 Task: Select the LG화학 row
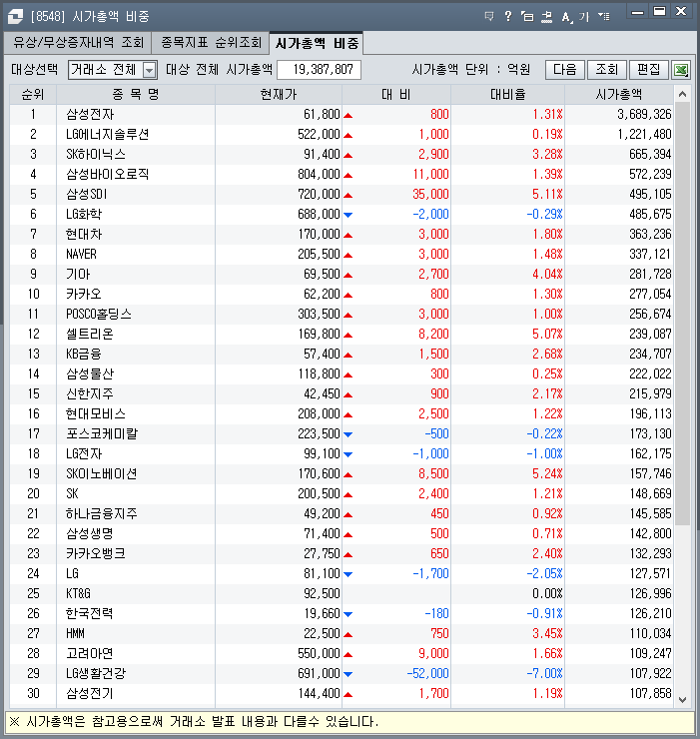(x=342, y=215)
